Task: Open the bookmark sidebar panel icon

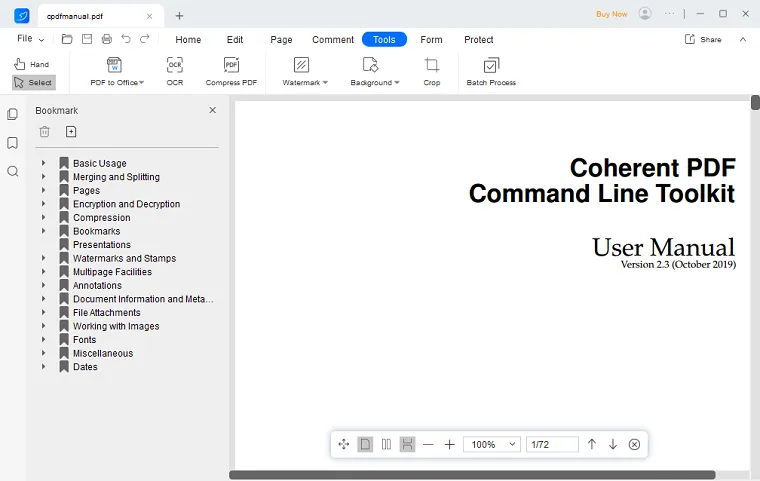Action: [x=13, y=143]
